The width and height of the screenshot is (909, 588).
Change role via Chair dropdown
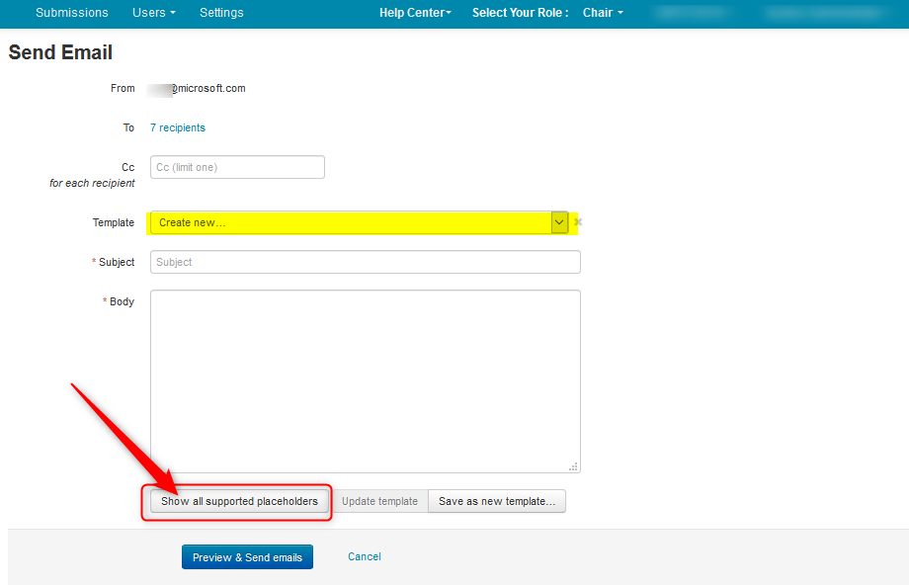click(603, 13)
